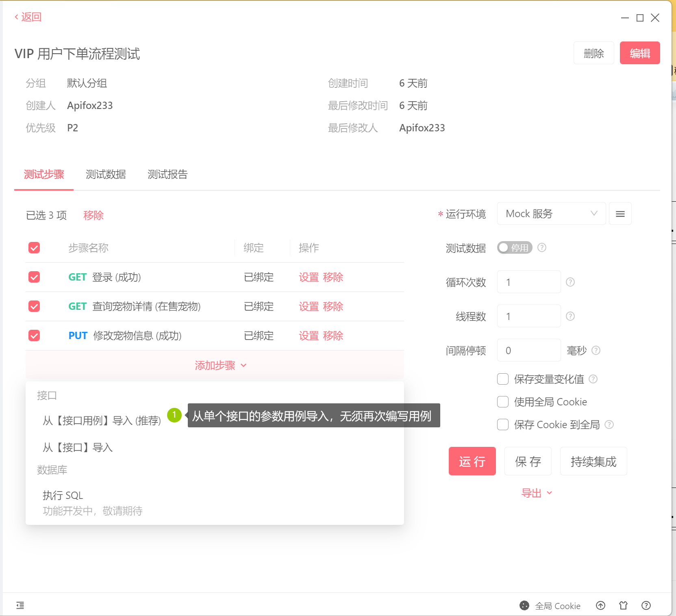Viewport: 676px width, 616px height.
Task: Click the 删除 button
Action: [593, 53]
